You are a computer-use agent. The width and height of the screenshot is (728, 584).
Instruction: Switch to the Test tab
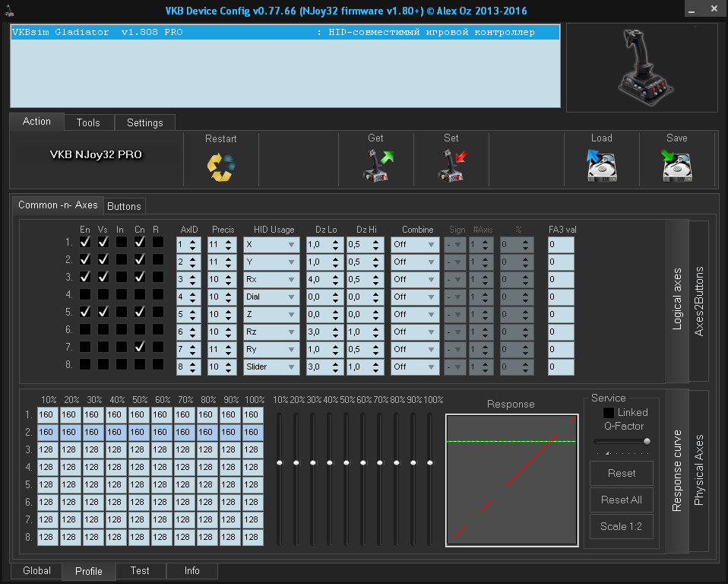[140, 571]
